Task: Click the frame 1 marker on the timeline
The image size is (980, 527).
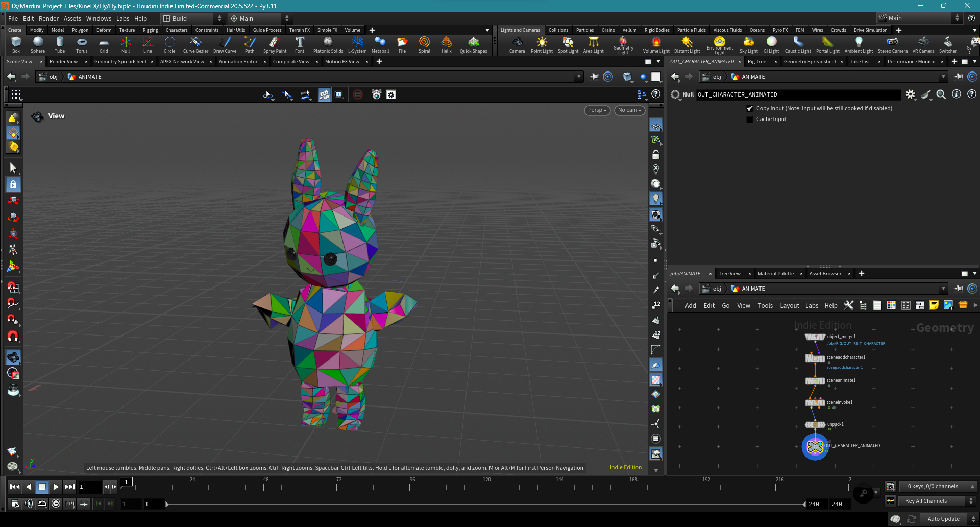Action: pos(127,482)
